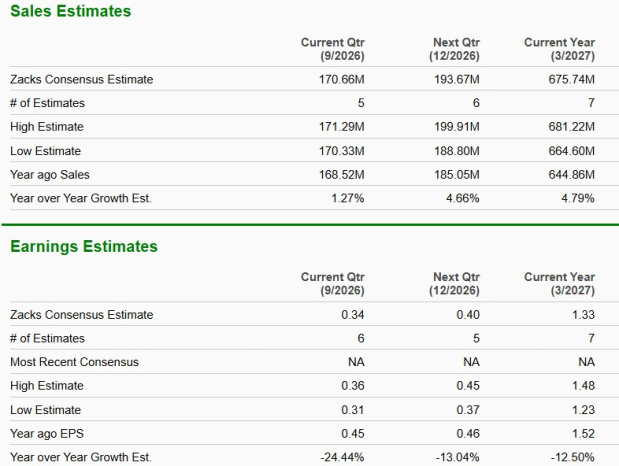Click EPS low estimate 0.37
The image size is (619, 466).
coord(468,410)
